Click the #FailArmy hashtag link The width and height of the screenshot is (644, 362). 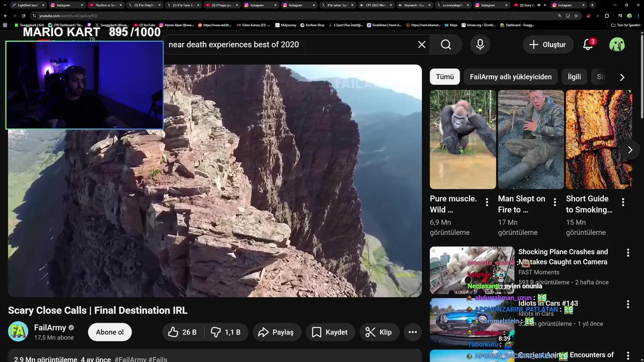point(130,359)
